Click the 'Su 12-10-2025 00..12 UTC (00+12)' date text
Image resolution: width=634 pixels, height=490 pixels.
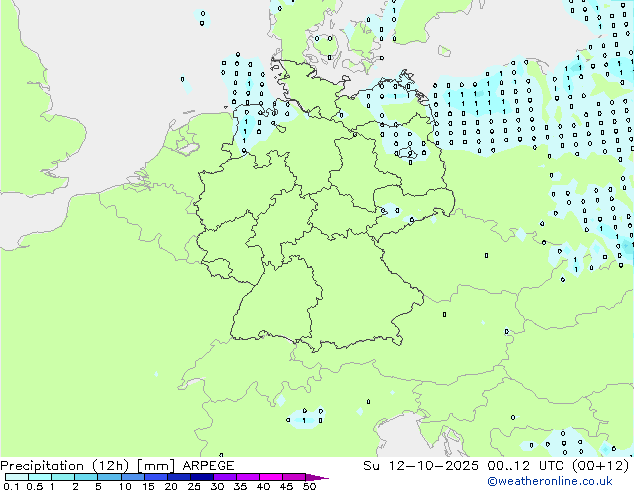click(496, 466)
